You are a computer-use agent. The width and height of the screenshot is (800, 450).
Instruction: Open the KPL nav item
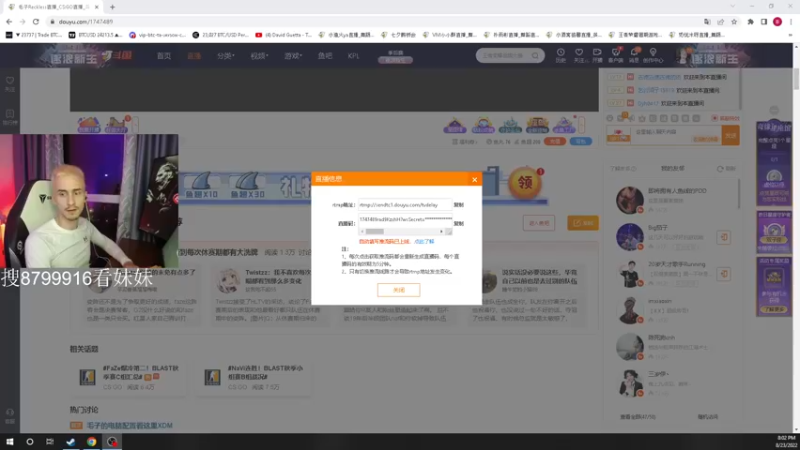pos(353,56)
